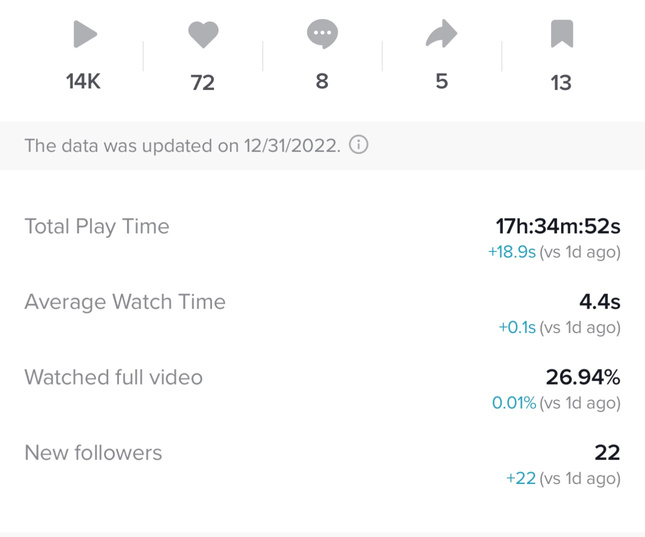Viewport: 645px width, 537px height.
Task: Select the 72 likes count
Action: coord(203,83)
